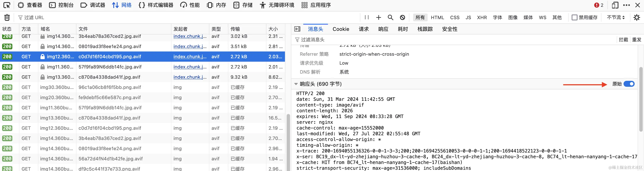This screenshot has width=644, height=171.
Task: Switch to the Cookie tab
Action: point(341,29)
